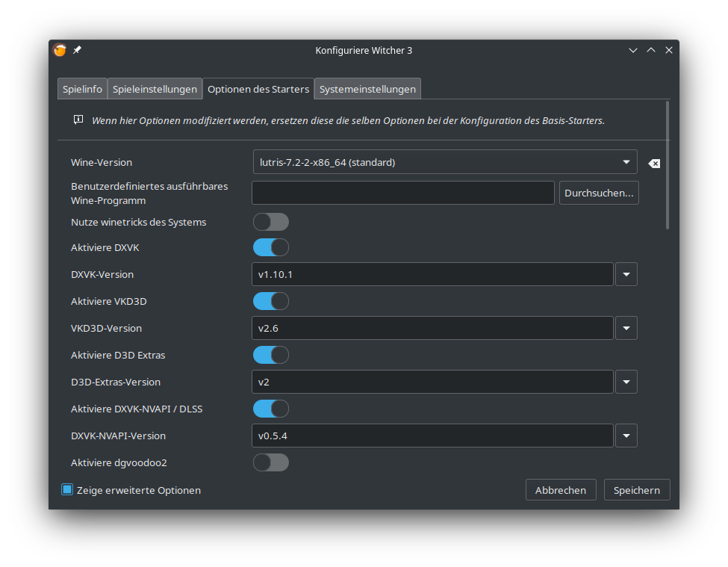The image size is (728, 567).
Task: Toggle the pin window icon
Action: [77, 50]
